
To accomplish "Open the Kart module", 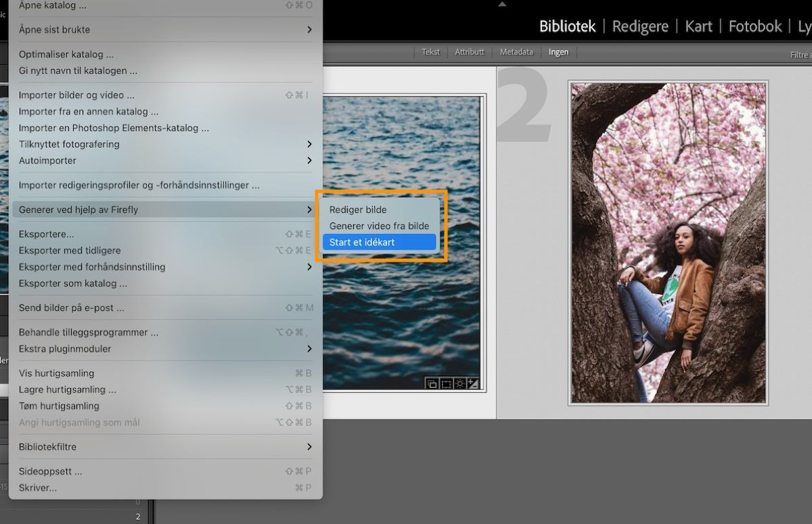I will pyautogui.click(x=698, y=26).
